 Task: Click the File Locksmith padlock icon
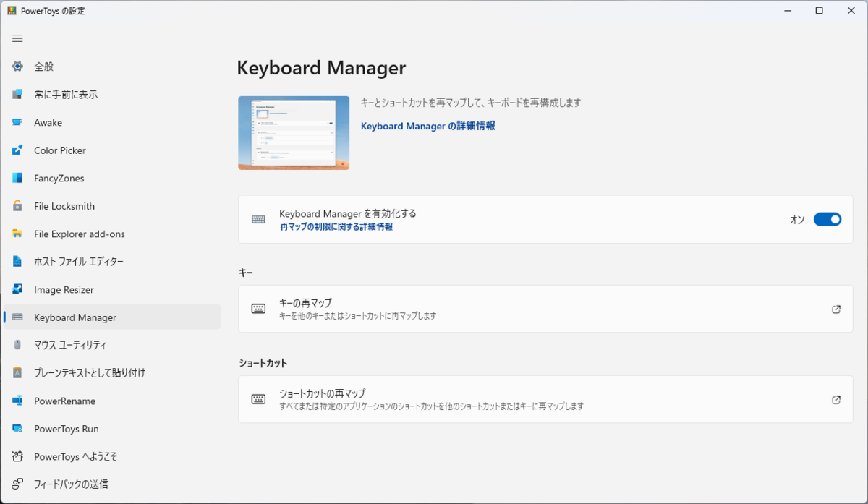click(17, 206)
